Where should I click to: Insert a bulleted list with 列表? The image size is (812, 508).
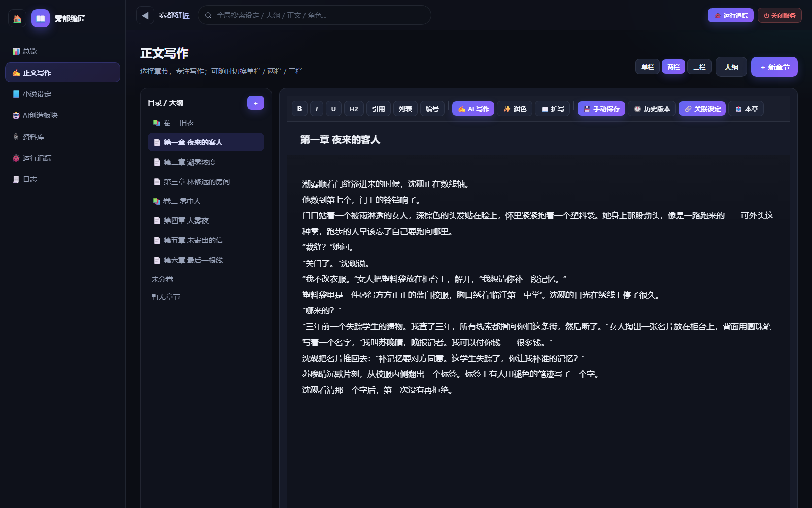point(405,109)
